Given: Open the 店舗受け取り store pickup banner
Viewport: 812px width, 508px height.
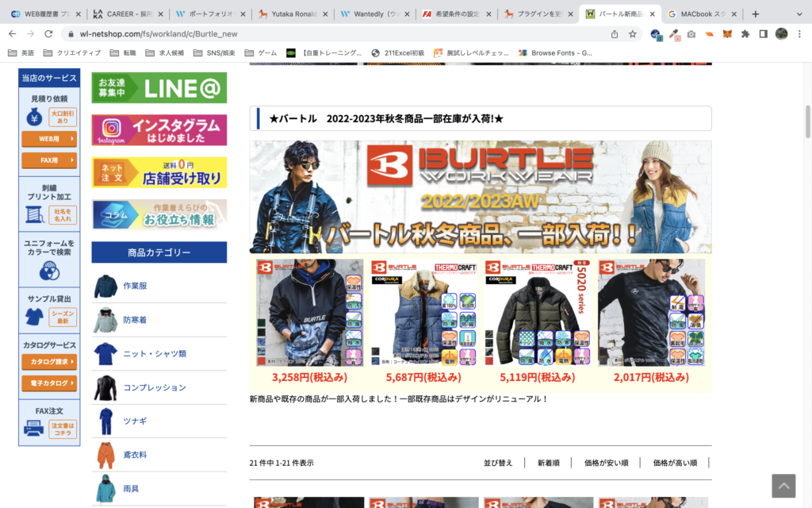Looking at the screenshot, I should tap(159, 172).
